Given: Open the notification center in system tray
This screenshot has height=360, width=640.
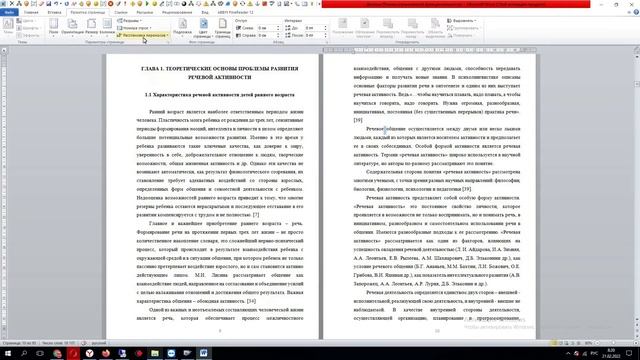Looking at the screenshot, I should pos(629,353).
